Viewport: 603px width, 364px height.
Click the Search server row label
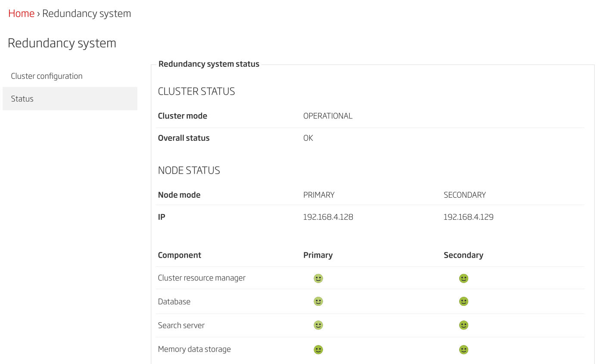point(181,325)
